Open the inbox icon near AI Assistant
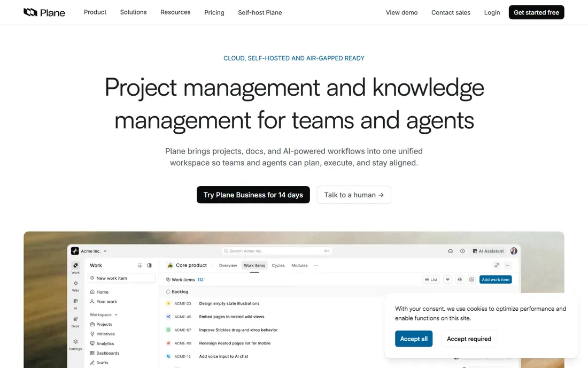 pyautogui.click(x=451, y=251)
